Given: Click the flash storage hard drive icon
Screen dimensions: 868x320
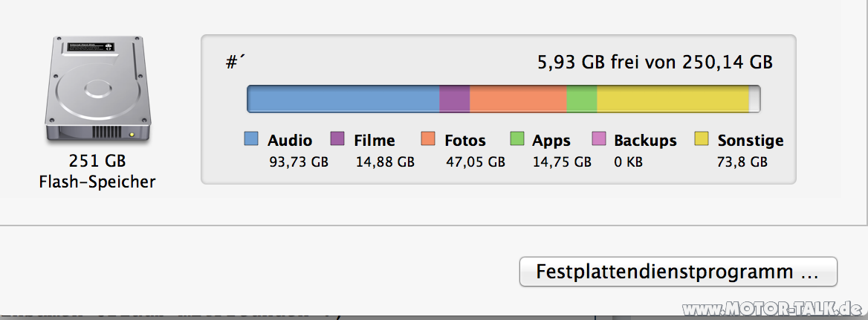Looking at the screenshot, I should pos(97,91).
